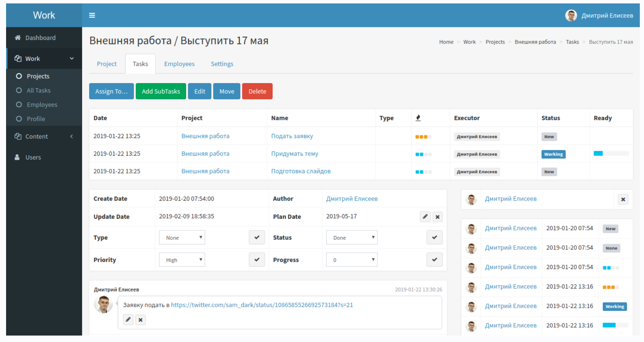644x342 pixels.
Task: Delete the comment using the X icon
Action: (x=141, y=320)
